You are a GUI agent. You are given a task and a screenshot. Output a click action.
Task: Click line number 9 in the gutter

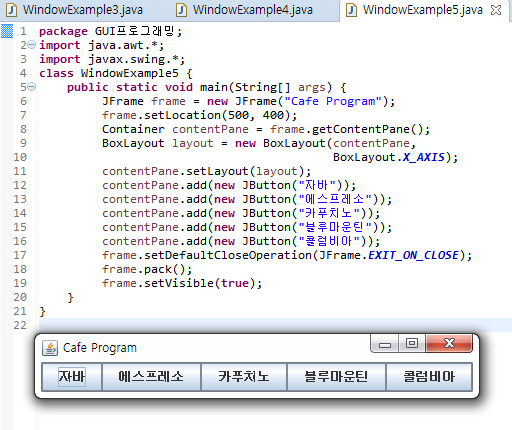23,143
